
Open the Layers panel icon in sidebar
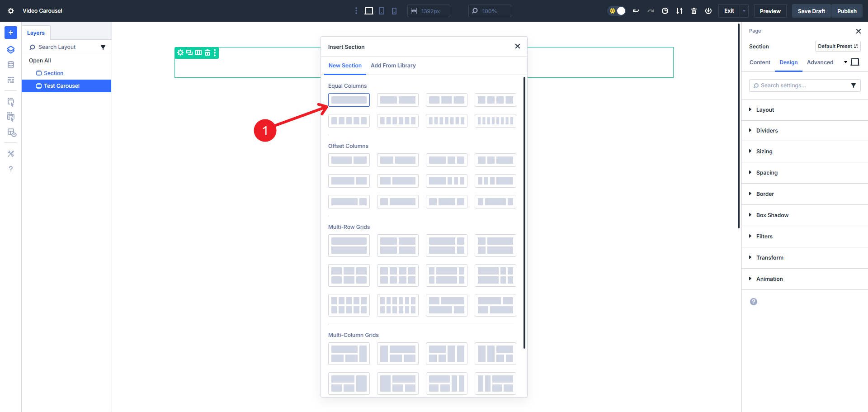[10, 49]
